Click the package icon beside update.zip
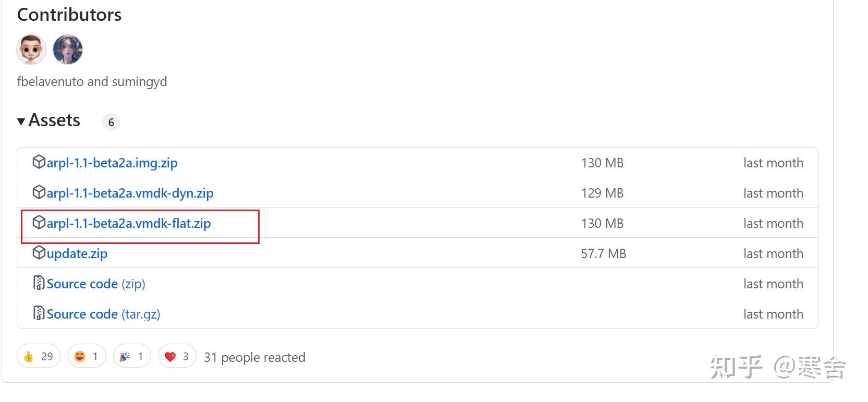This screenshot has width=868, height=402. pyautogui.click(x=39, y=253)
